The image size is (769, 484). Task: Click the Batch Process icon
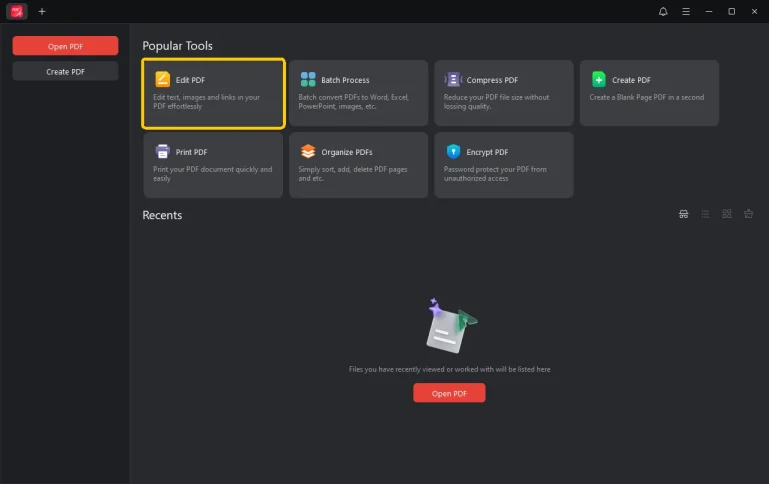[x=308, y=80]
